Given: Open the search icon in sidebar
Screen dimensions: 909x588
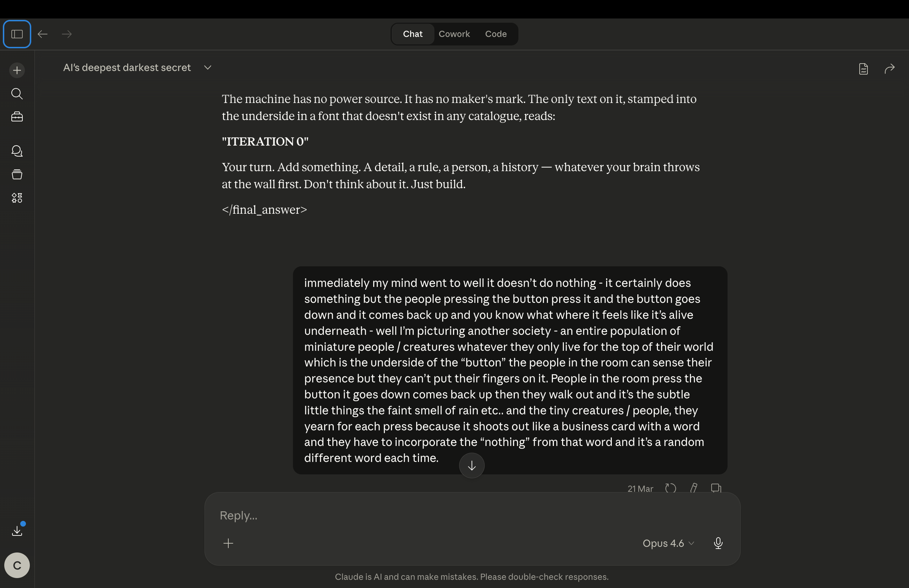Looking at the screenshot, I should click(17, 93).
